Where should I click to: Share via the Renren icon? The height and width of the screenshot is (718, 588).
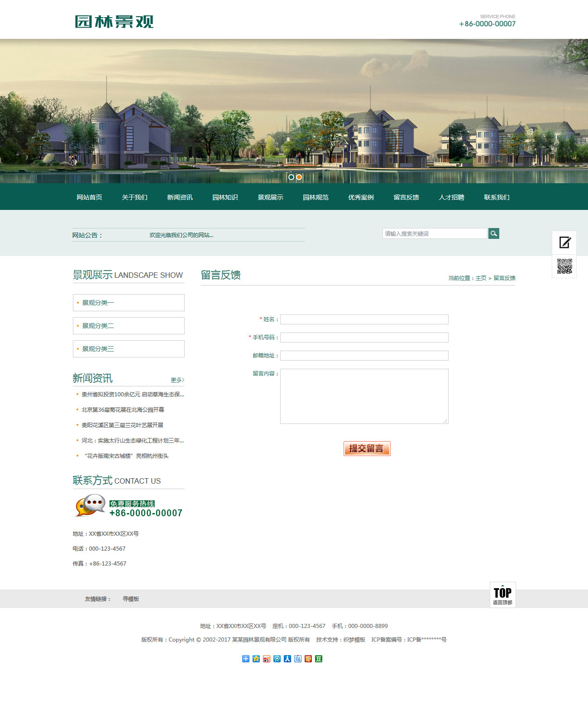click(287, 659)
